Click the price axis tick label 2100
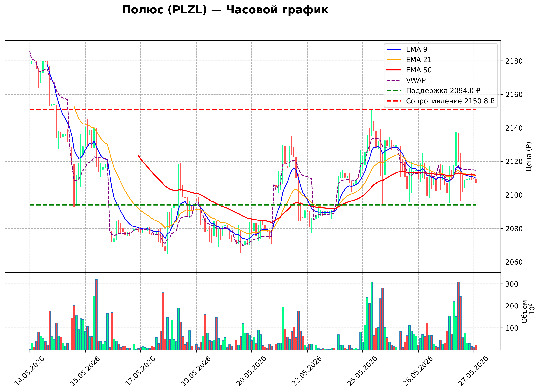Screen dimensions: 541x392 pos(514,195)
